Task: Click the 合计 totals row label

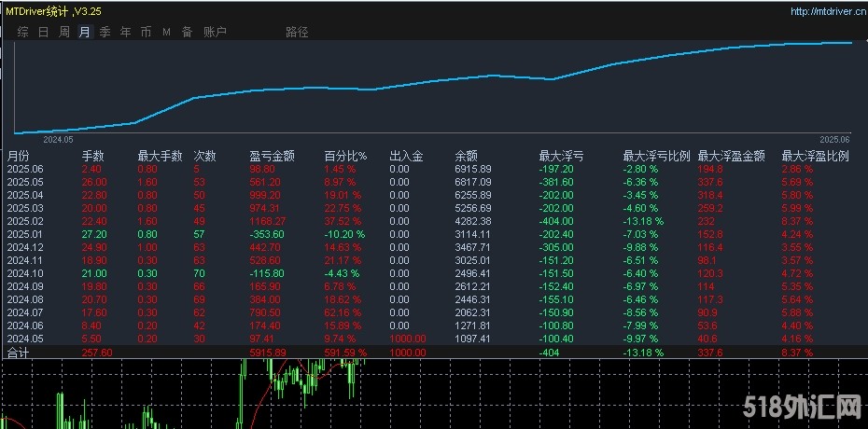Action: [17, 353]
